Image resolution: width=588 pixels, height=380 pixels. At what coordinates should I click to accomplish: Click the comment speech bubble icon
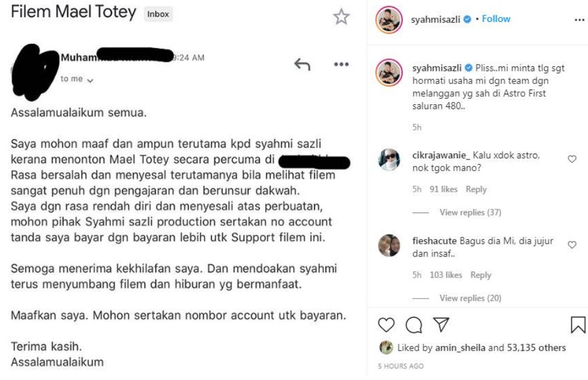tap(414, 325)
